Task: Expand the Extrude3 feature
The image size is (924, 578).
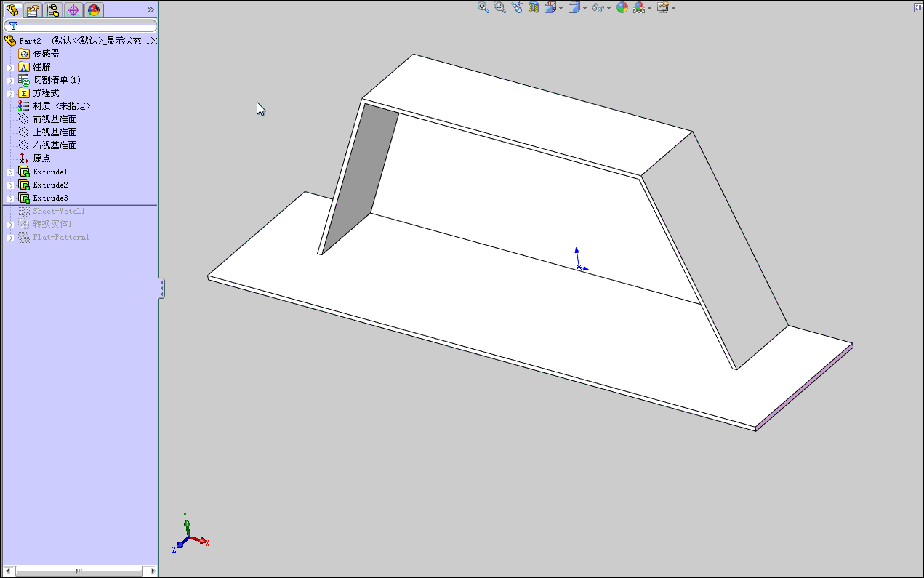Action: point(10,198)
